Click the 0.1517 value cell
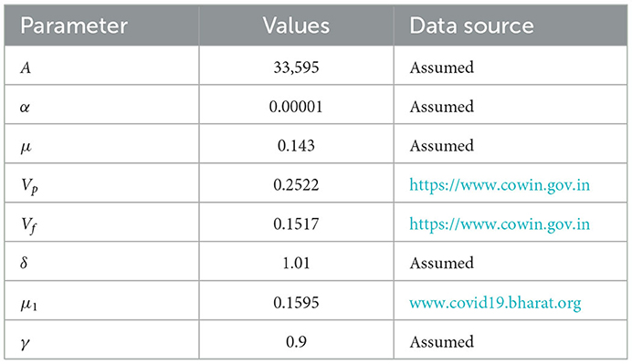 click(x=296, y=224)
